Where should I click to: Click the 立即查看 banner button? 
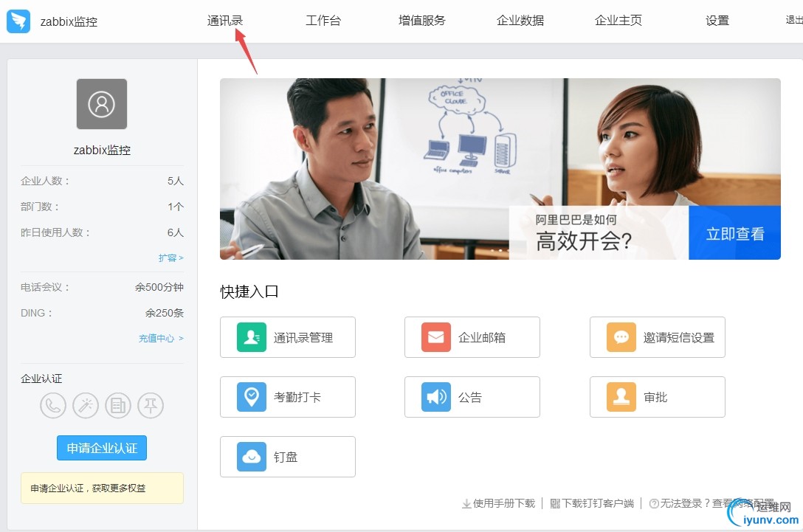[x=735, y=233]
